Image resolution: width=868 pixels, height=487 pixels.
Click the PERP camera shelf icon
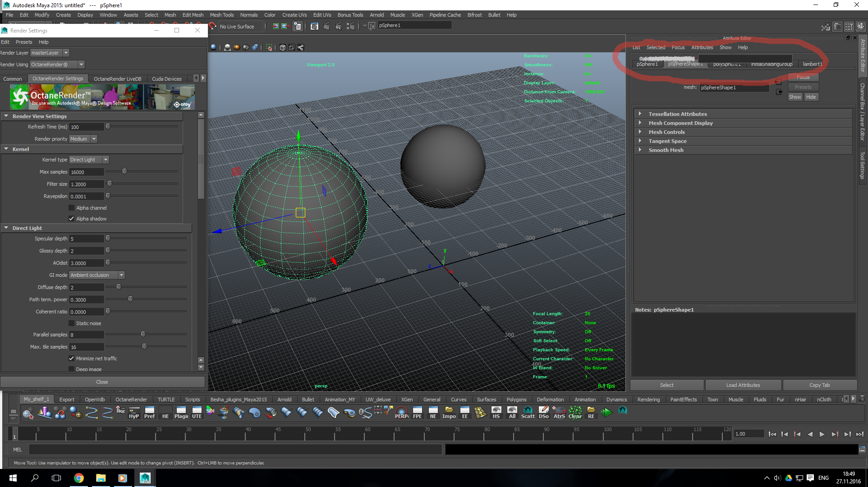[401, 412]
